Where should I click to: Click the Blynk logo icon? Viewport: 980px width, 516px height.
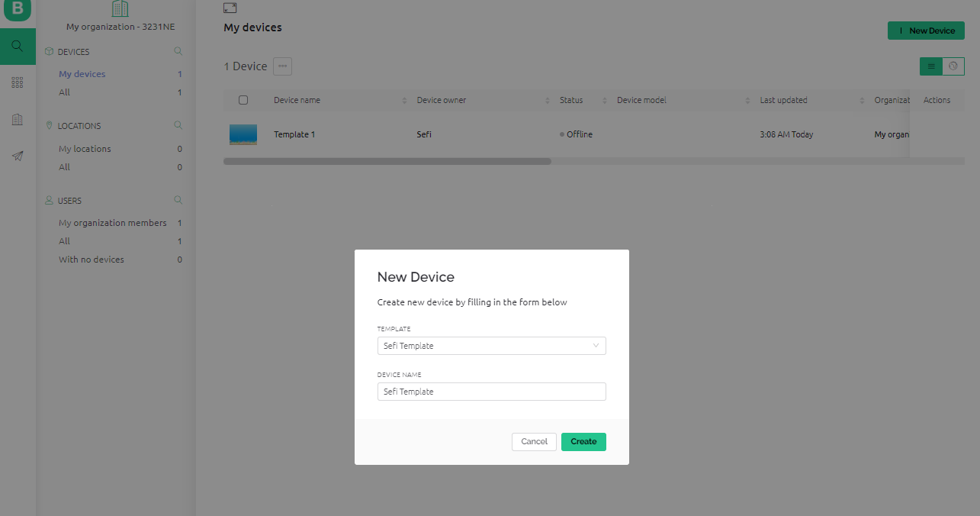[18, 10]
